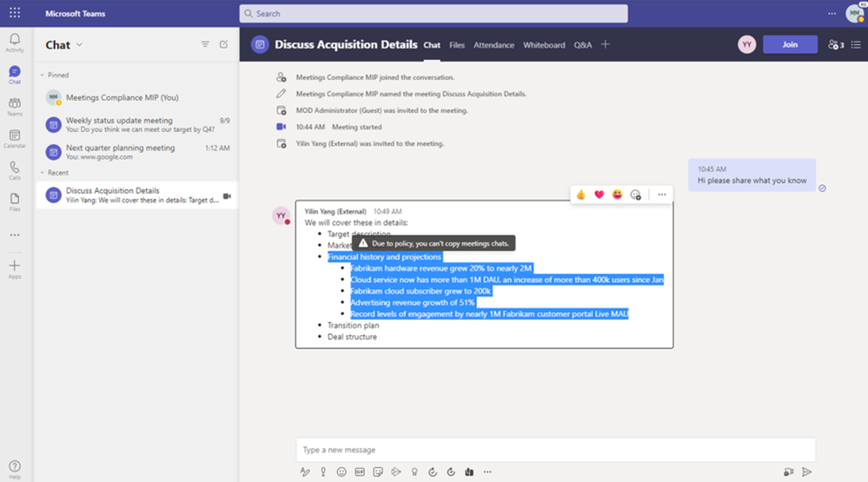The image size is (868, 482).
Task: Open Teams in the left rail
Action: tap(15, 107)
